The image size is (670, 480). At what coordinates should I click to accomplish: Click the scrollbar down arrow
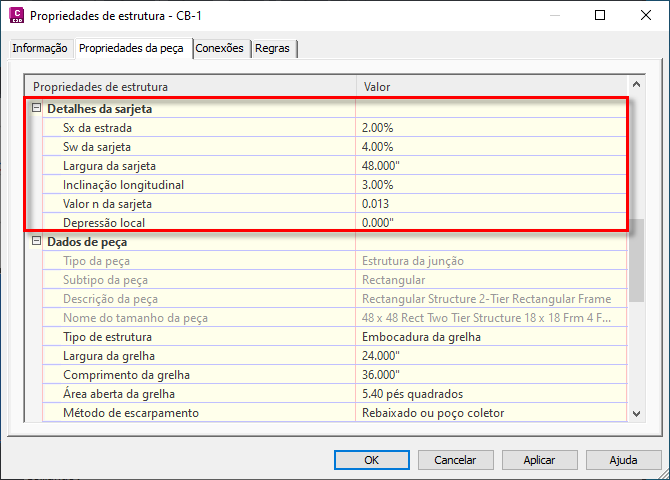pos(636,413)
